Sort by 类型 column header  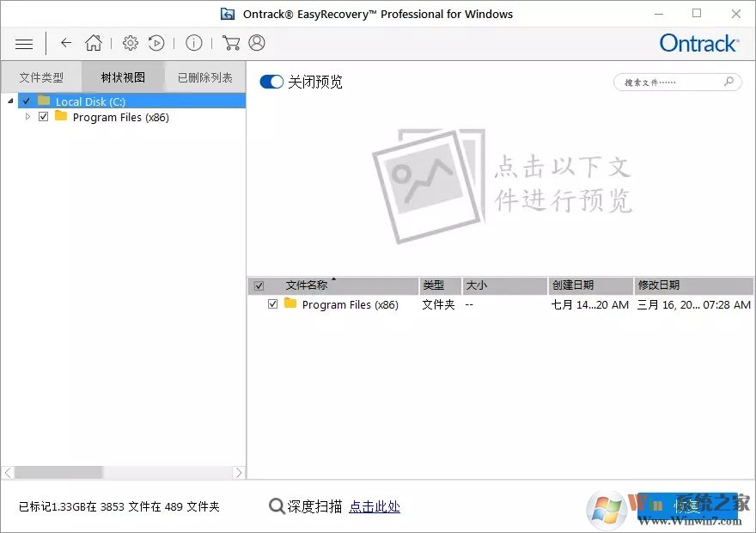pyautogui.click(x=440, y=285)
